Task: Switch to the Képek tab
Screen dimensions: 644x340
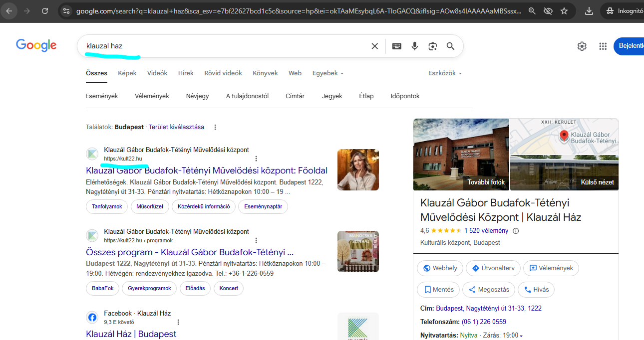Action: click(x=127, y=73)
